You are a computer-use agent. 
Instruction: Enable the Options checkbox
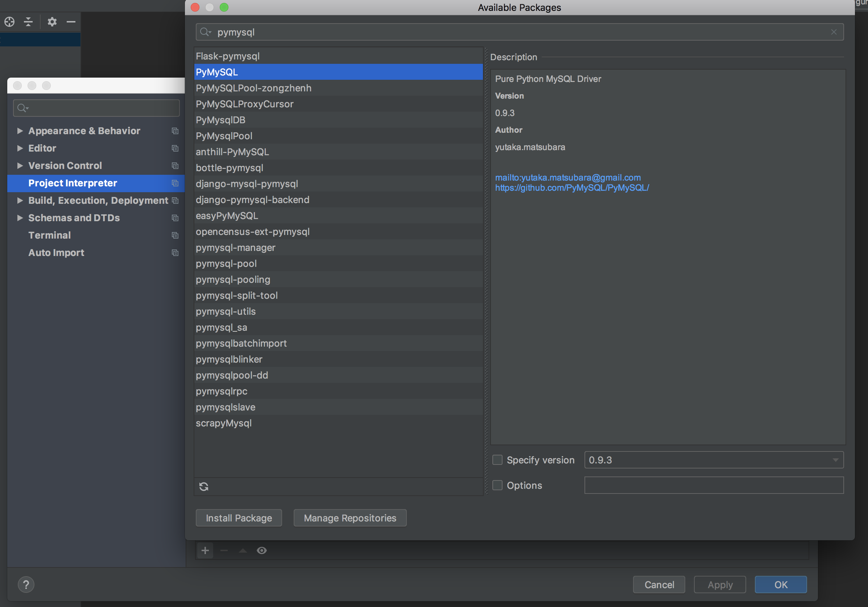[x=497, y=485]
